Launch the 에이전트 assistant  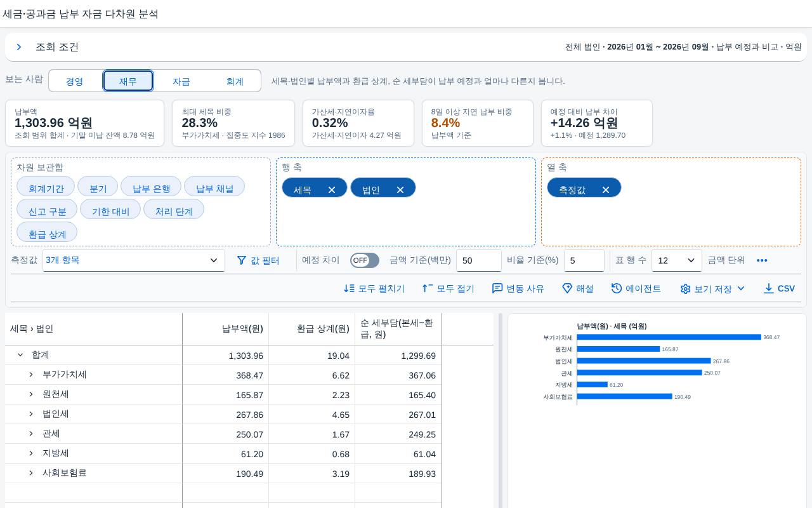coord(636,288)
